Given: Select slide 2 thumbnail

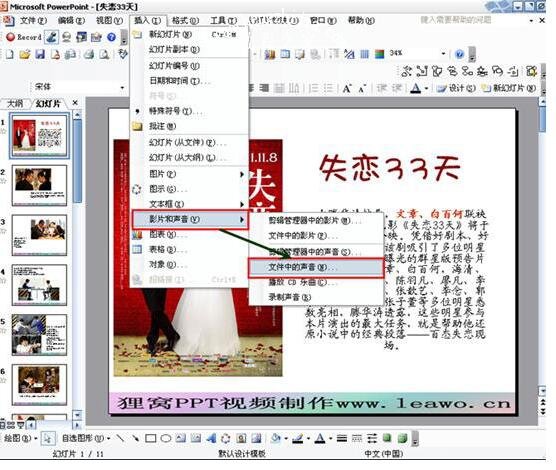Looking at the screenshot, I should tap(39, 185).
